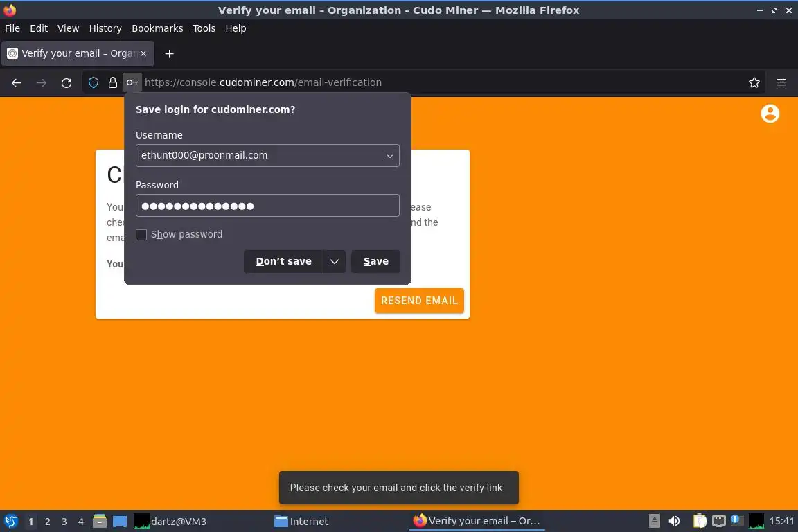This screenshot has width=798, height=532.
Task: Open the Cudo Miner account avatar
Action: coord(770,114)
